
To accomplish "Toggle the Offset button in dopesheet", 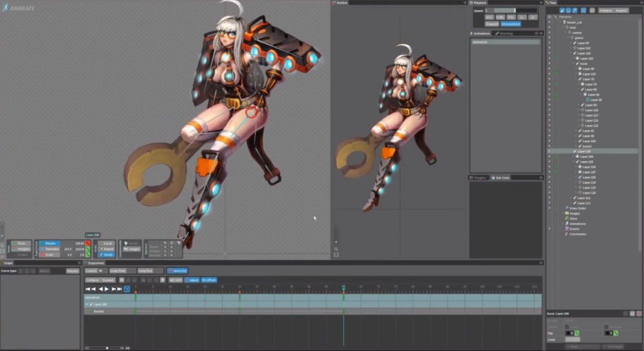I will point(209,280).
